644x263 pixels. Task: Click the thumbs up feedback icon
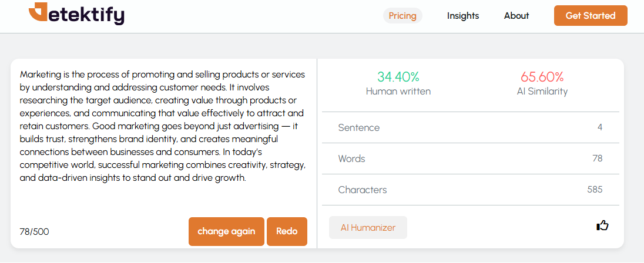click(x=602, y=225)
